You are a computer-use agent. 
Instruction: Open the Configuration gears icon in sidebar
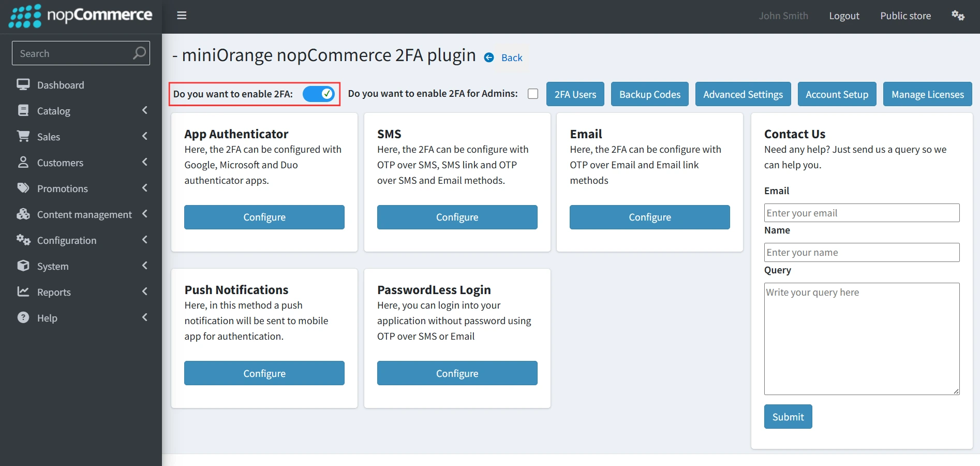click(x=23, y=240)
